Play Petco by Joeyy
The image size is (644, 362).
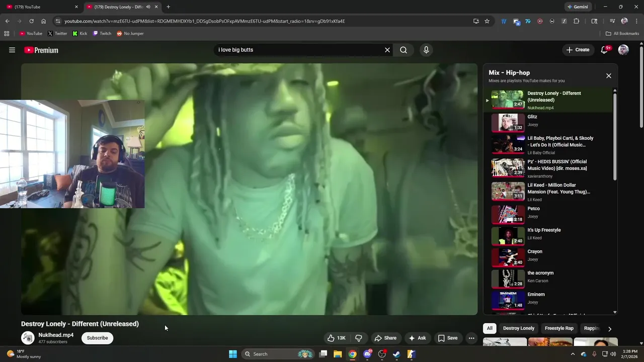[548, 214]
